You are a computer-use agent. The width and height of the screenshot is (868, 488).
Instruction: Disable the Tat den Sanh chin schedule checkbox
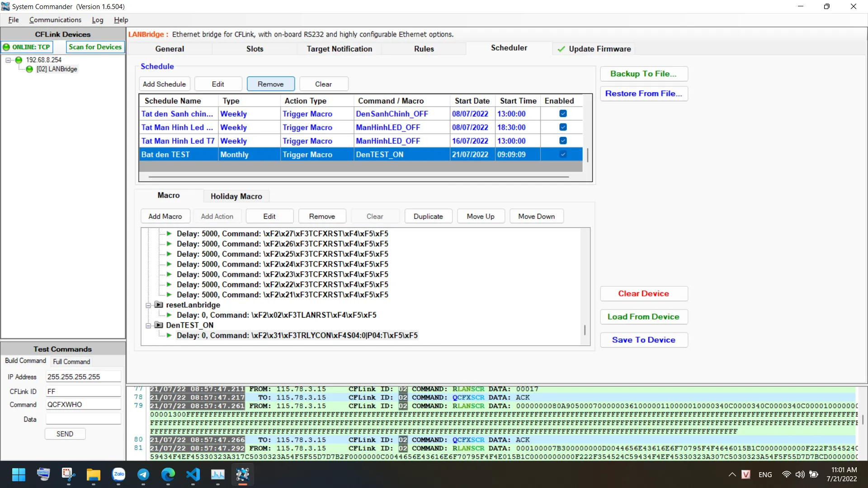tap(563, 114)
